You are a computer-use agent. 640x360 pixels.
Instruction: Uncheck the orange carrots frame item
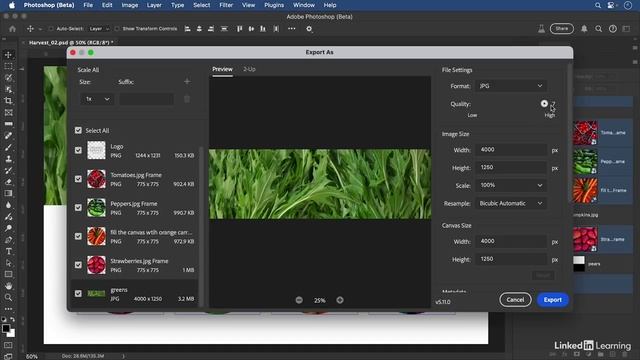point(78,236)
